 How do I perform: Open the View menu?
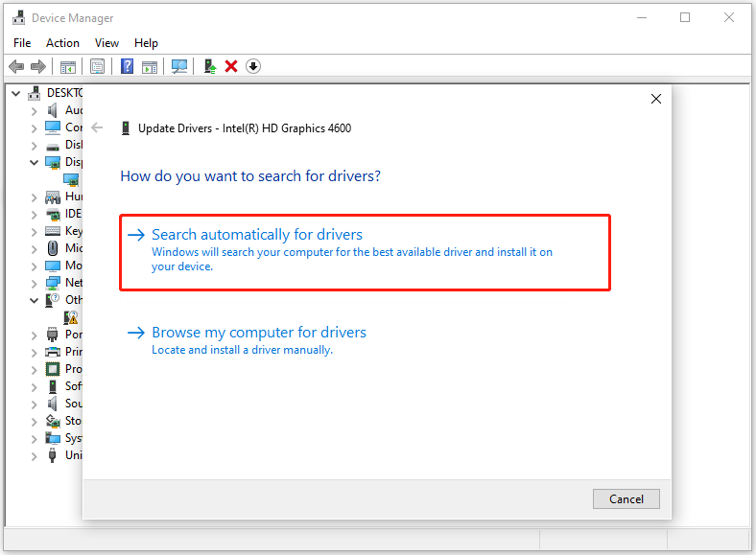click(x=106, y=43)
